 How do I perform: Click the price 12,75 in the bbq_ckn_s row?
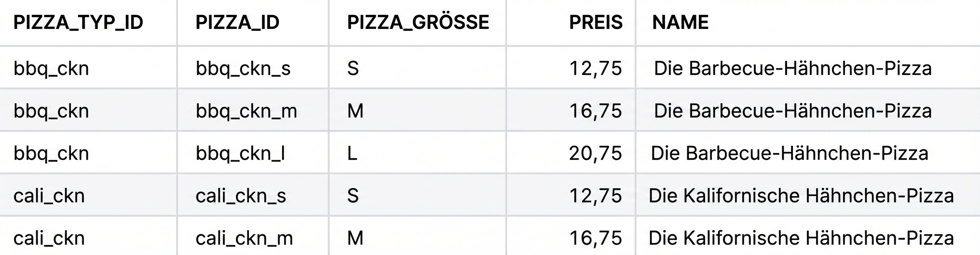595,69
